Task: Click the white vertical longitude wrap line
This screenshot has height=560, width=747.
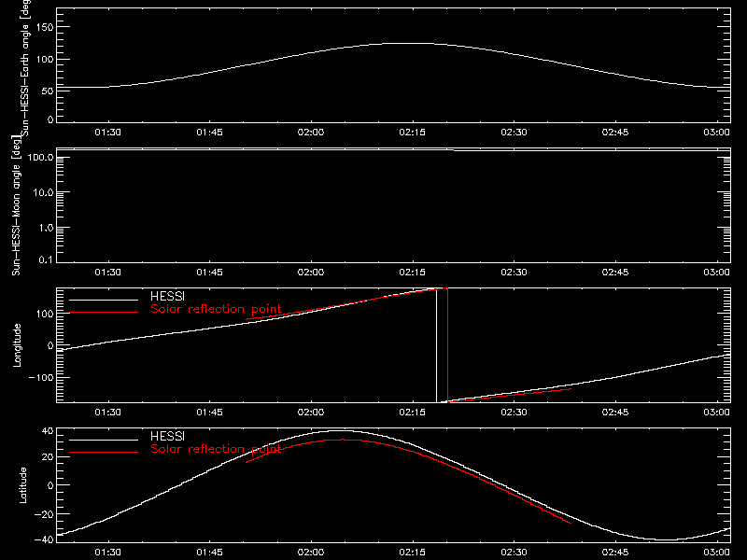Action: 436,345
